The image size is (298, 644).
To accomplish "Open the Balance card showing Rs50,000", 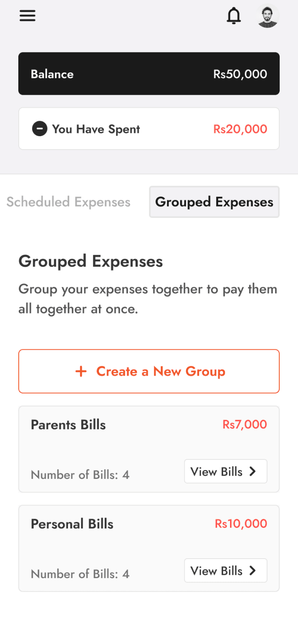I will click(x=149, y=74).
